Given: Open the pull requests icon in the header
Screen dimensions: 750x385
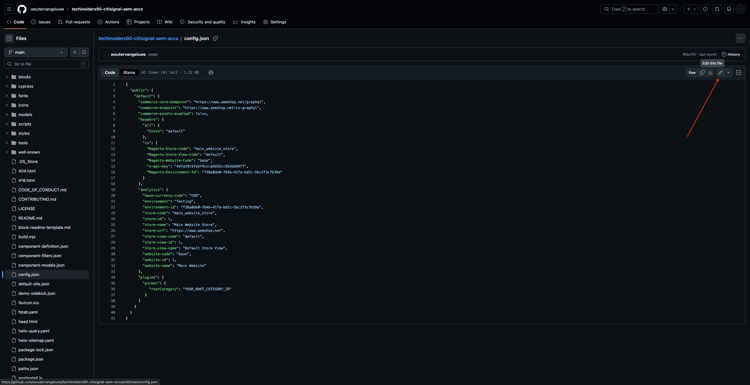Looking at the screenshot, I should (x=717, y=9).
